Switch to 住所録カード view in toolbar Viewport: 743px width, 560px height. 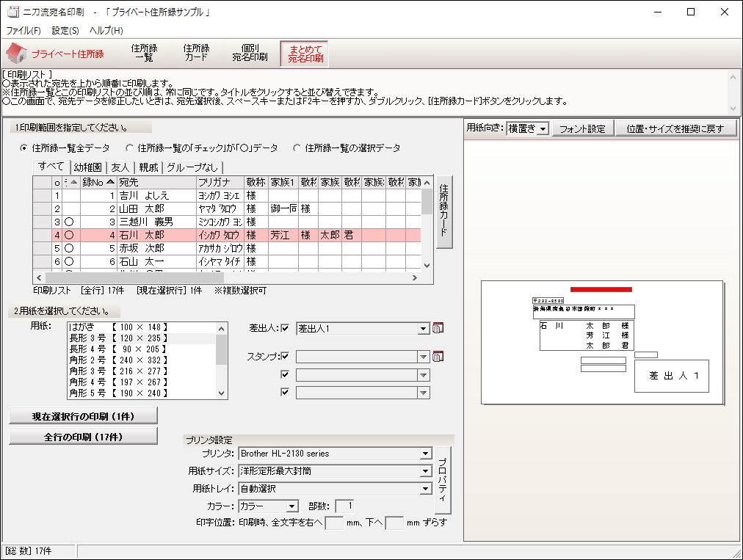click(x=196, y=53)
